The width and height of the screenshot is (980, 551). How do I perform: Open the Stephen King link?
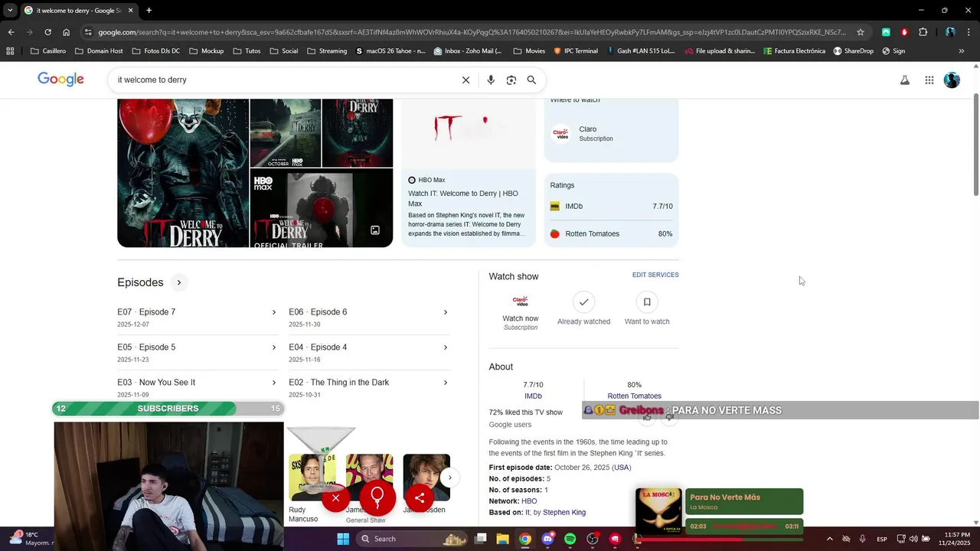[x=564, y=512]
